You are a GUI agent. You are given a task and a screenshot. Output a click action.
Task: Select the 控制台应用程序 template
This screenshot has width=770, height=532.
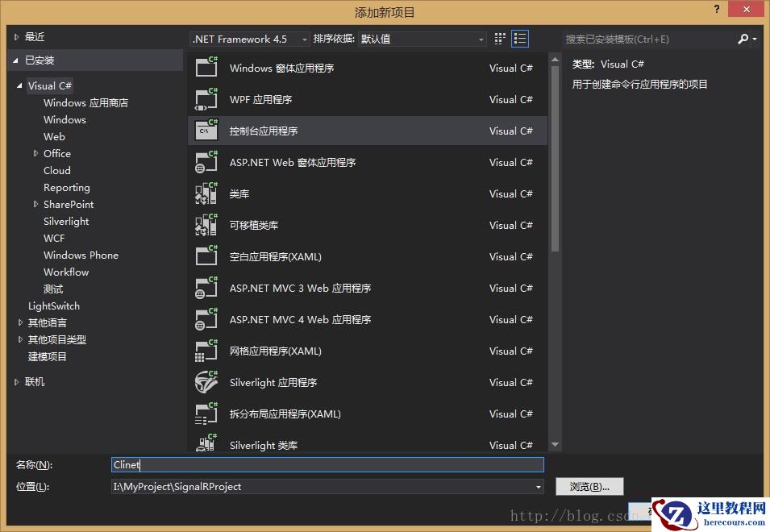click(323, 131)
